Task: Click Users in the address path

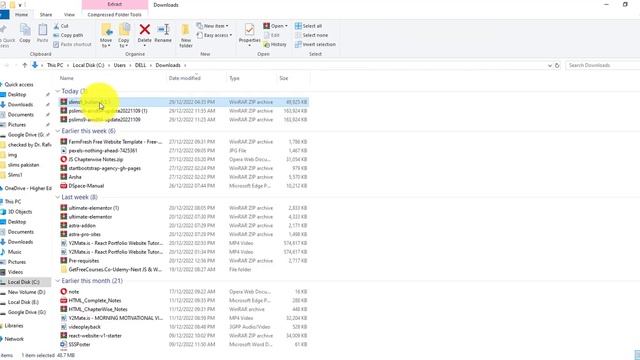Action: pos(120,65)
